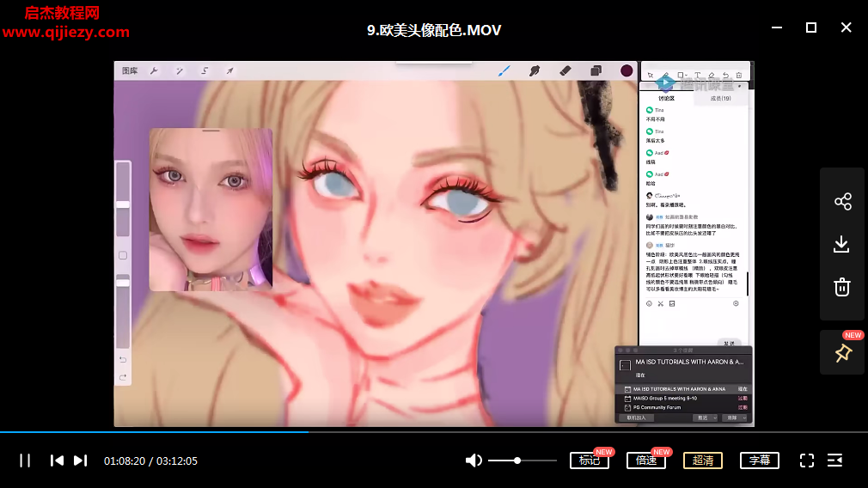Click undo in classroom annotation toolbar
The height and width of the screenshot is (488, 868).
pos(725,76)
